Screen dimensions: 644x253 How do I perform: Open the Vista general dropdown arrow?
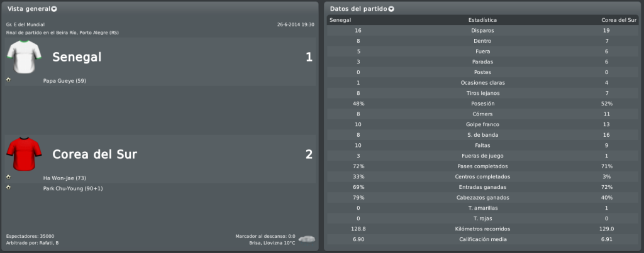point(54,9)
